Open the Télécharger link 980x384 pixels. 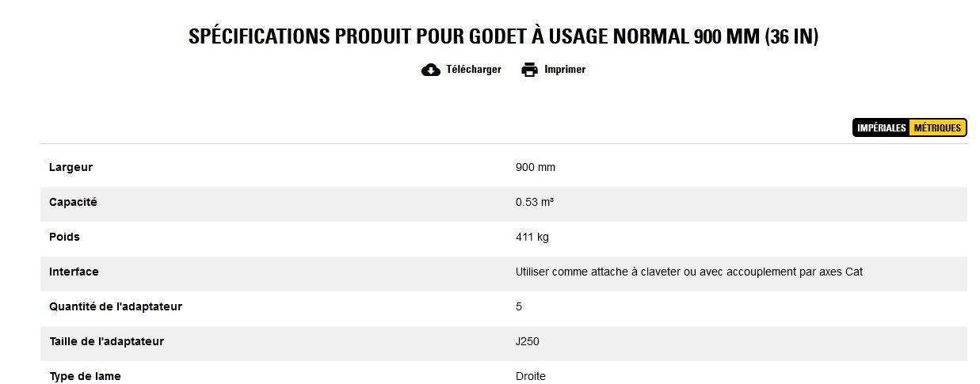coord(473,70)
